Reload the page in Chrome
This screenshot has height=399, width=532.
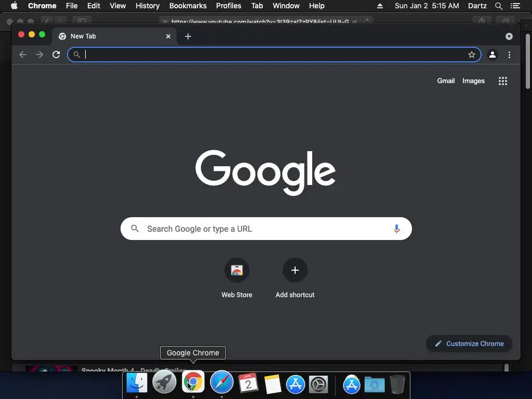(56, 55)
